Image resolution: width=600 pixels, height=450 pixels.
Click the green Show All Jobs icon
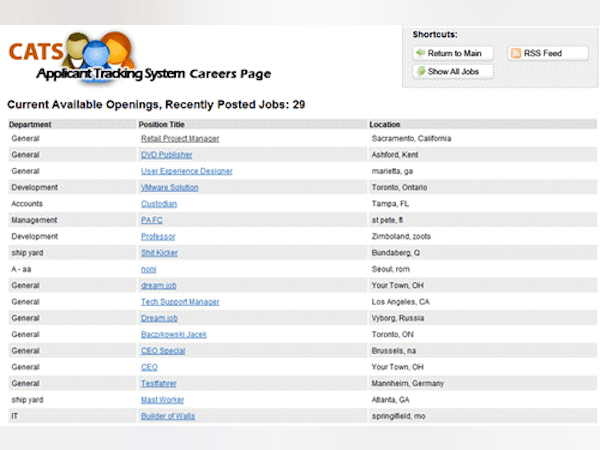tap(421, 71)
